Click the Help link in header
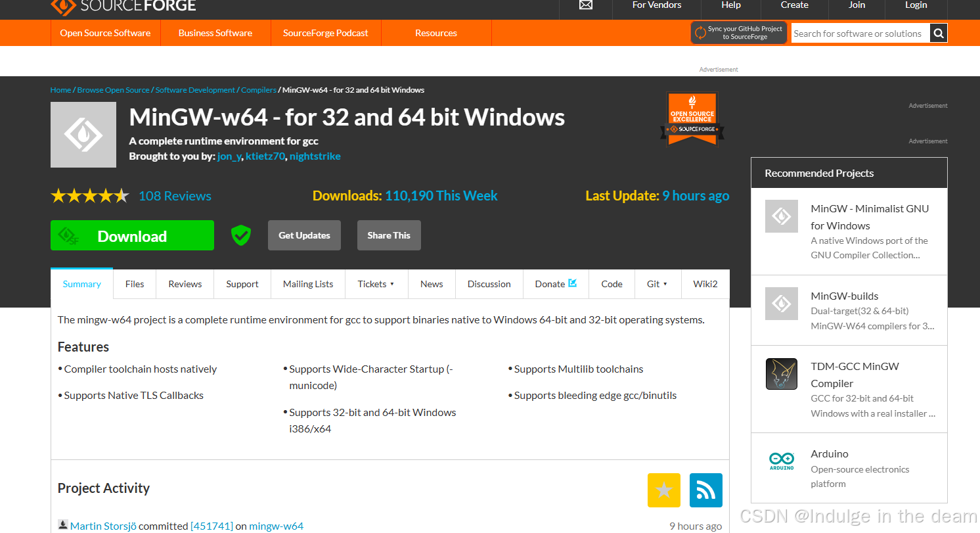 pyautogui.click(x=731, y=5)
